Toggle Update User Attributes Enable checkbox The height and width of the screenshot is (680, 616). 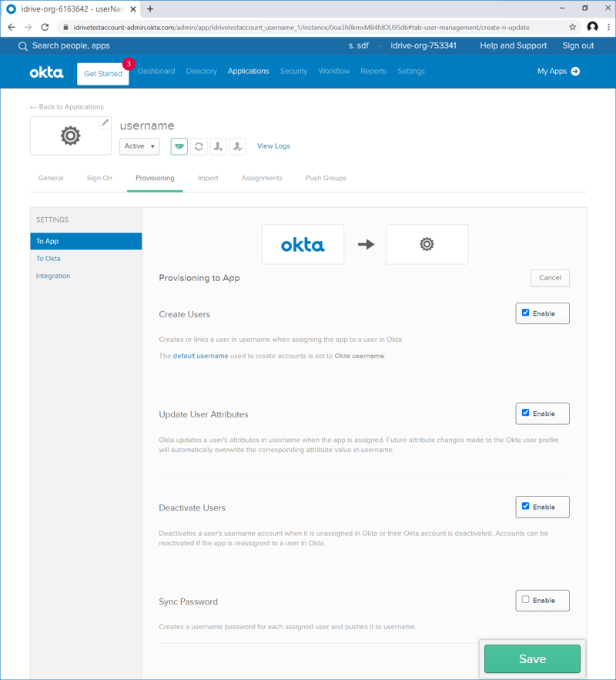pyautogui.click(x=525, y=413)
